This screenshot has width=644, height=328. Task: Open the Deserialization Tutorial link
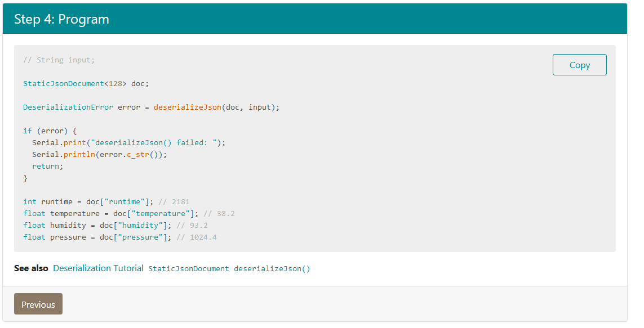(98, 268)
